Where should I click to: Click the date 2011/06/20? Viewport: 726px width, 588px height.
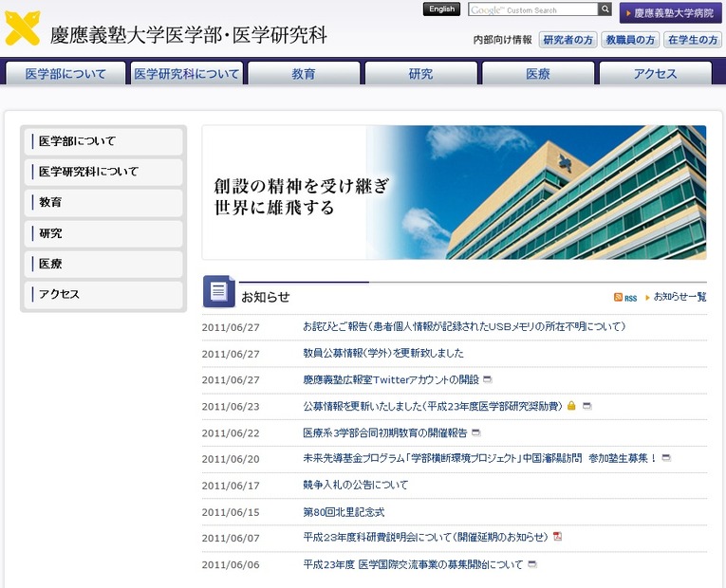(x=231, y=459)
